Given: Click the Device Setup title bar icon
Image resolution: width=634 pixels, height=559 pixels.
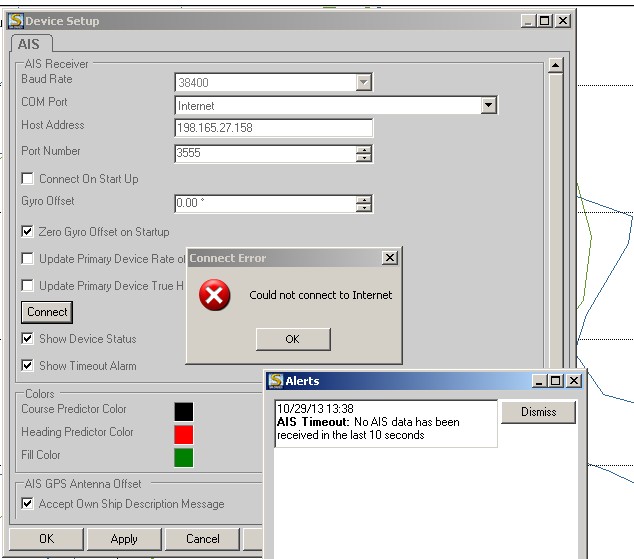Looking at the screenshot, I should (x=13, y=20).
